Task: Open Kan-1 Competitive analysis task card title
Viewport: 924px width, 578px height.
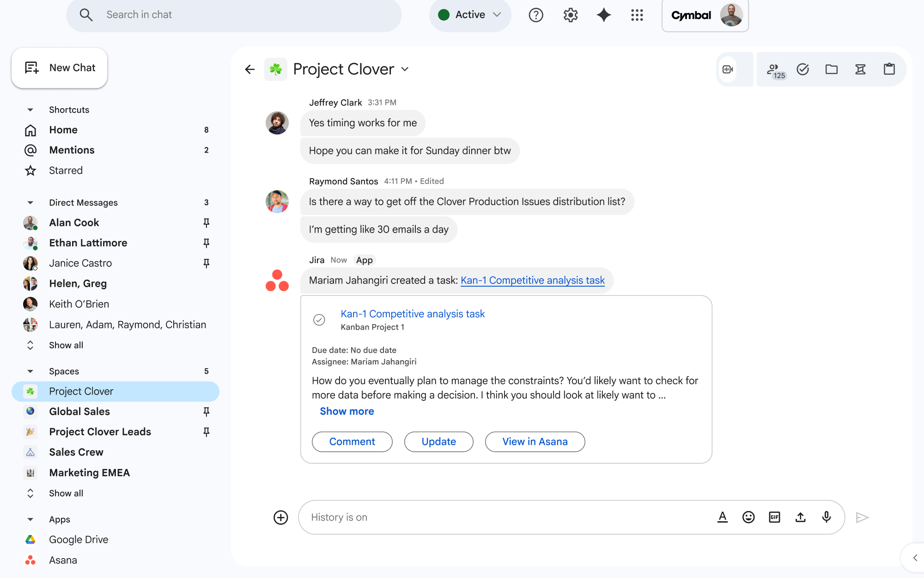Action: coord(413,314)
